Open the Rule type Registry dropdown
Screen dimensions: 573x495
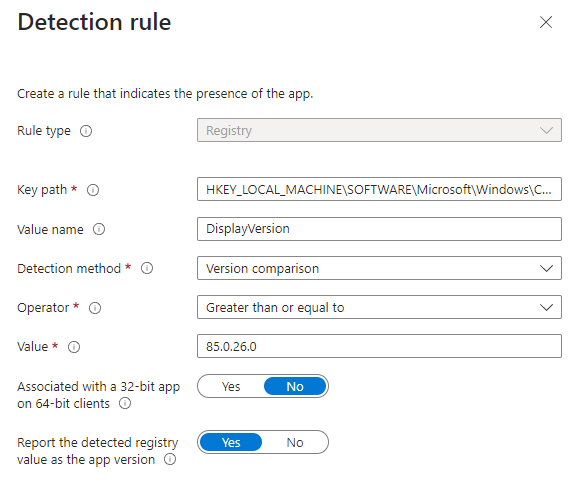(x=379, y=130)
